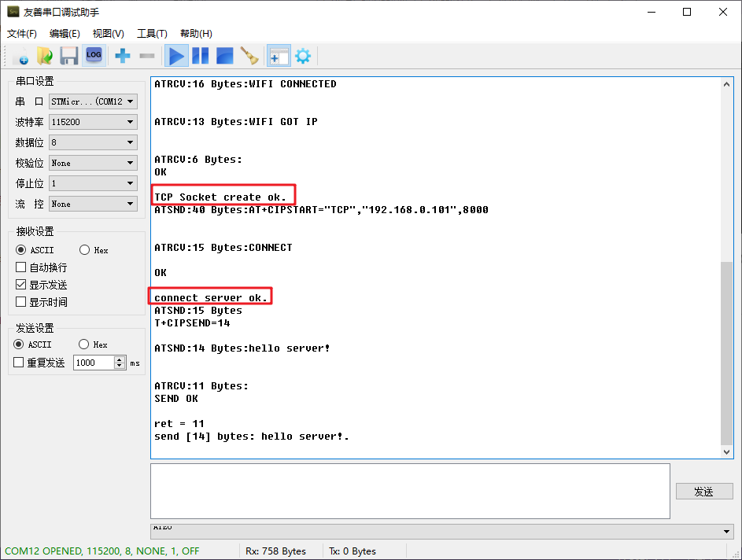
Task: Click 'SEND OK' log line
Action: [x=176, y=398]
